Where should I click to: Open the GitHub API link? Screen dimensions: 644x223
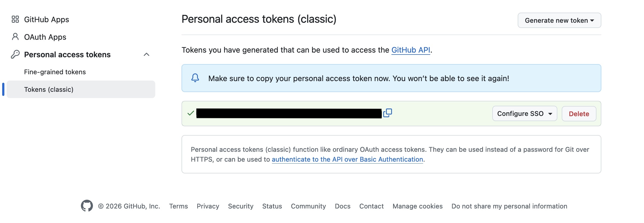coord(411,50)
